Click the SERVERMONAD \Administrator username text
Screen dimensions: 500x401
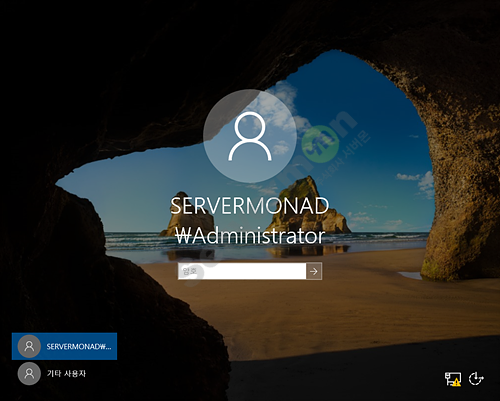[250, 221]
